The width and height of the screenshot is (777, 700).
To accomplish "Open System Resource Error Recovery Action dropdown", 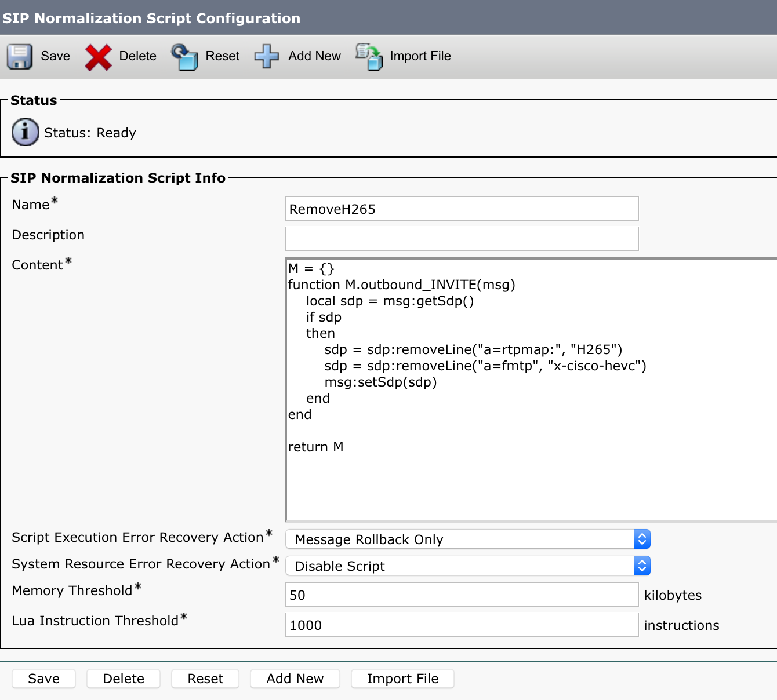I will 468,566.
